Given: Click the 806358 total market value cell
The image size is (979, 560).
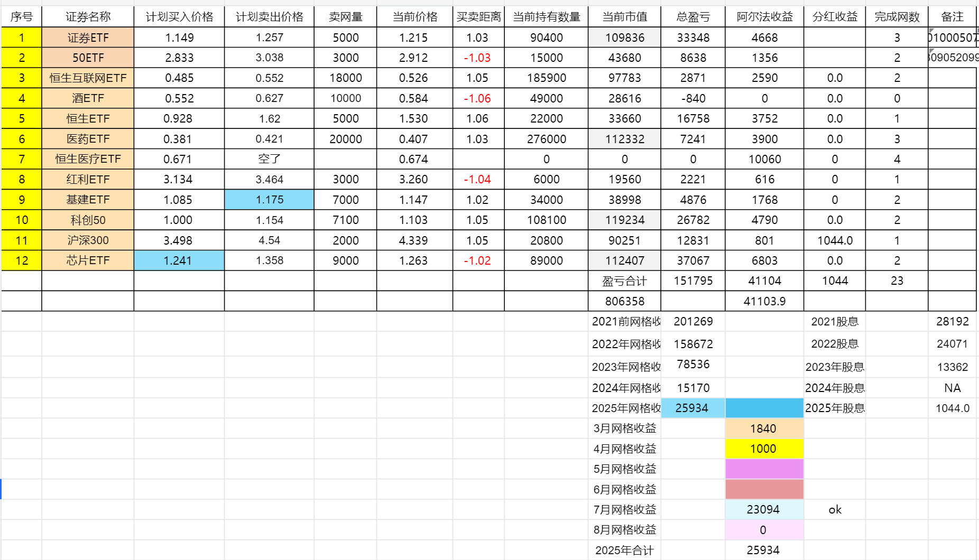Looking at the screenshot, I should (x=625, y=301).
